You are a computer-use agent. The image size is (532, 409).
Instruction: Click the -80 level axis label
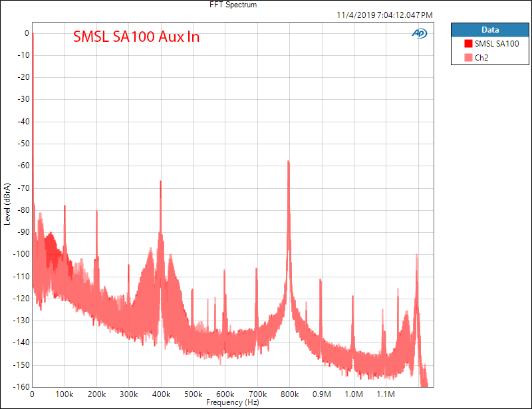click(23, 210)
